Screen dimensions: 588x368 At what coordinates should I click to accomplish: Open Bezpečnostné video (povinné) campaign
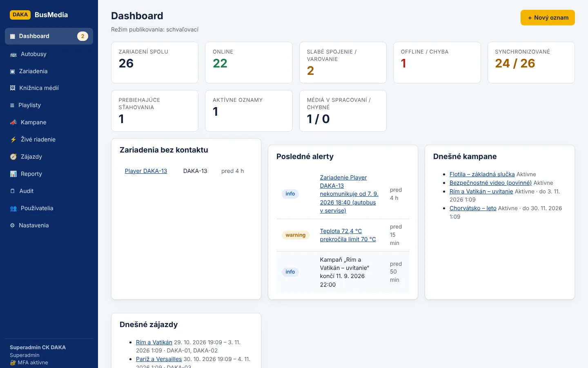pyautogui.click(x=490, y=183)
